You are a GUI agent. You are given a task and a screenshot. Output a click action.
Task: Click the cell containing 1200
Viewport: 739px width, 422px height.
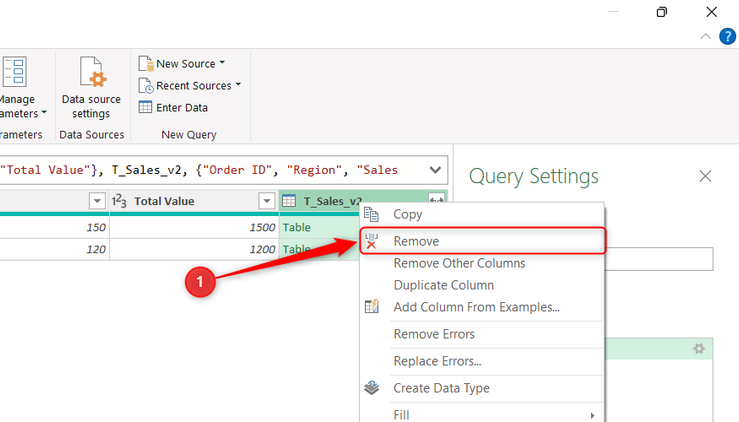pyautogui.click(x=194, y=249)
